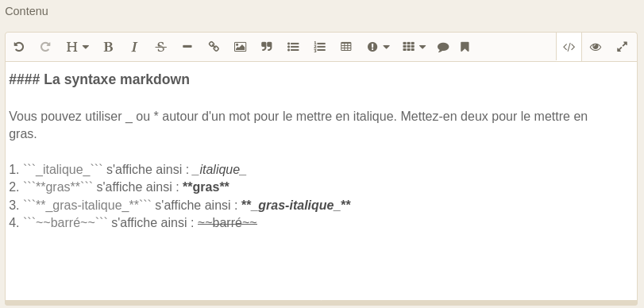Insert a blockquote
This screenshot has height=308, width=644.
pyautogui.click(x=267, y=47)
